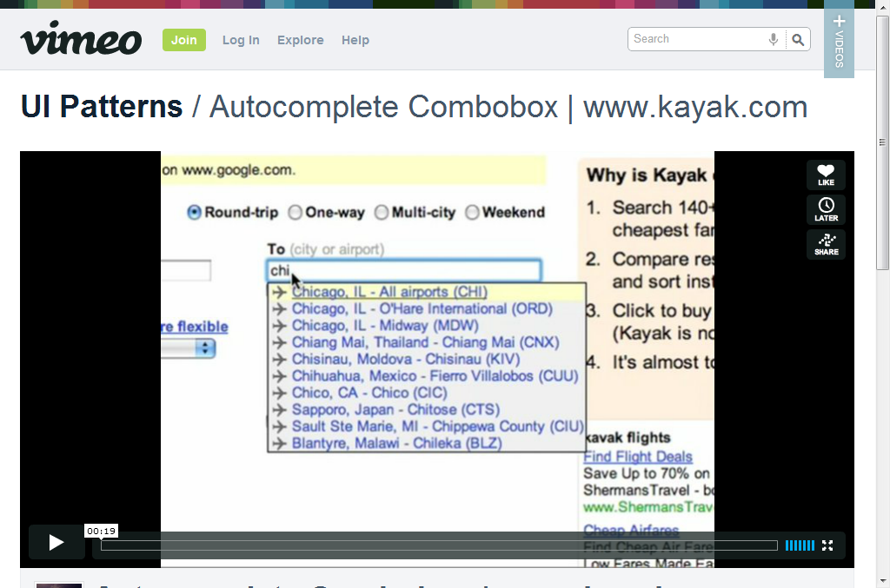The width and height of the screenshot is (890, 588).
Task: Adjust the player volume bars
Action: (x=800, y=545)
